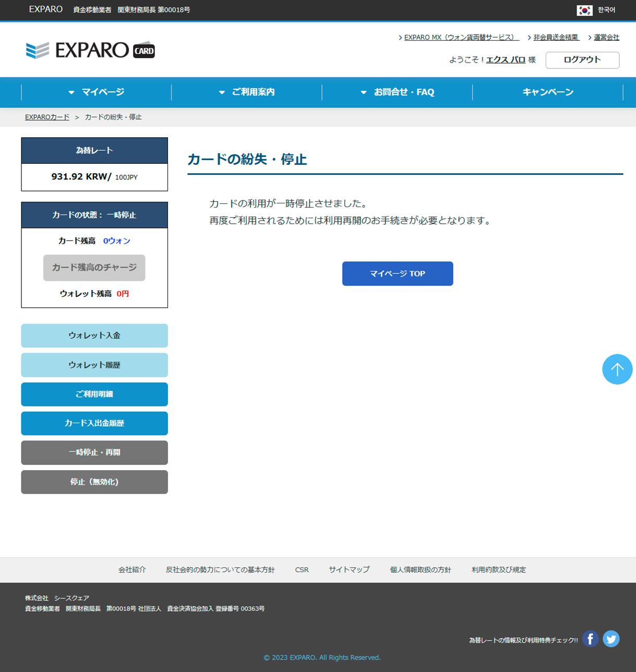Image resolution: width=636 pixels, height=672 pixels.
Task: Open ご利用明細 in the sidebar
Action: [94, 394]
